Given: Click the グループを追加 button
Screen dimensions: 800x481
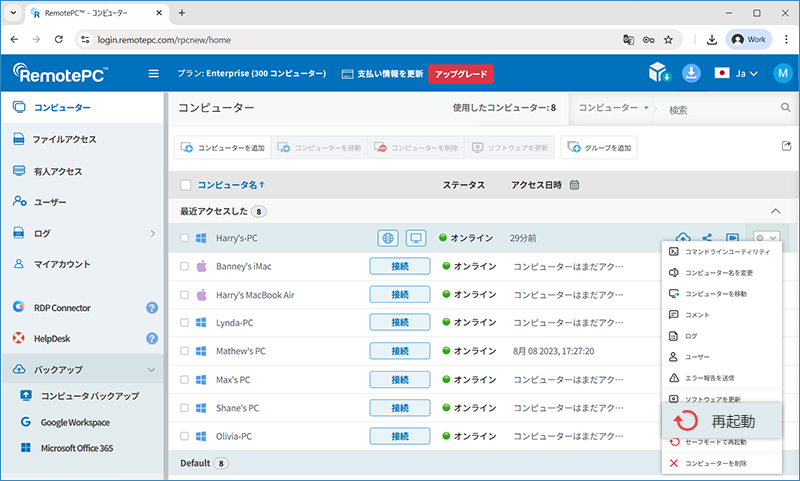Looking at the screenshot, I should pyautogui.click(x=599, y=147).
